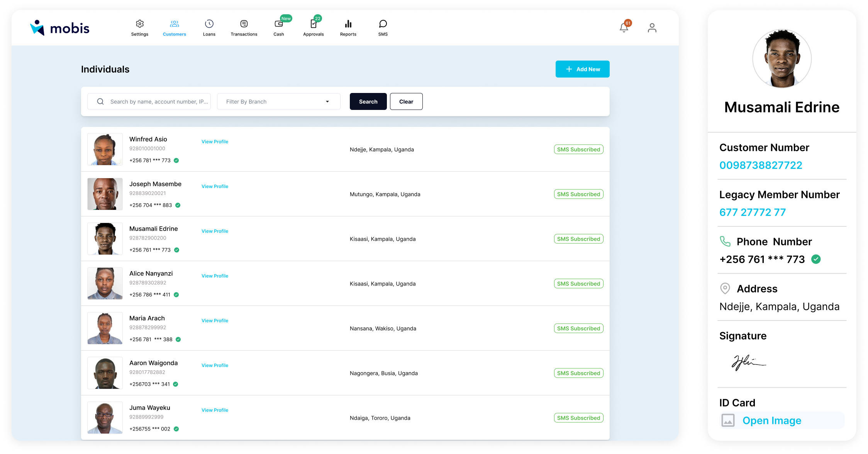Click the search by name input field

click(158, 101)
